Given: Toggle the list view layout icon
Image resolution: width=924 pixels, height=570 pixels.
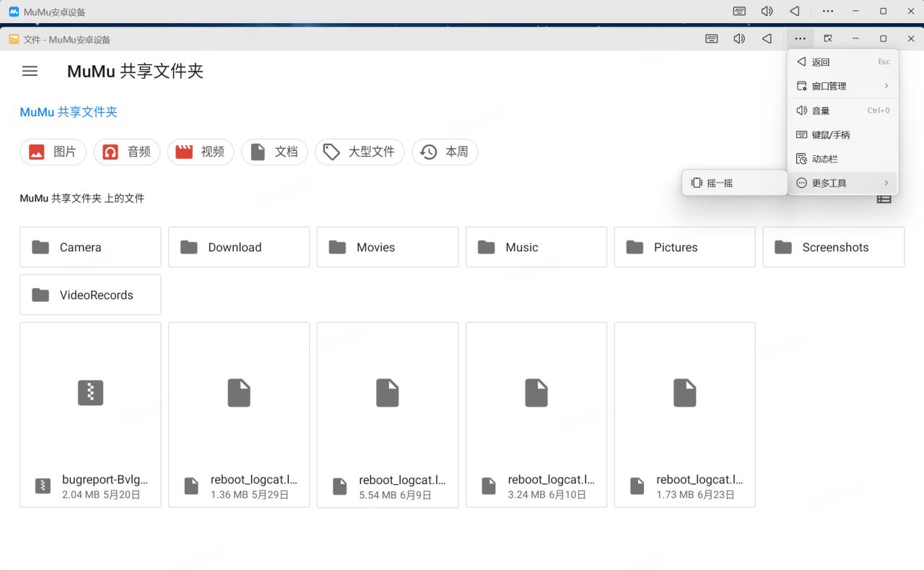Looking at the screenshot, I should pos(884,199).
